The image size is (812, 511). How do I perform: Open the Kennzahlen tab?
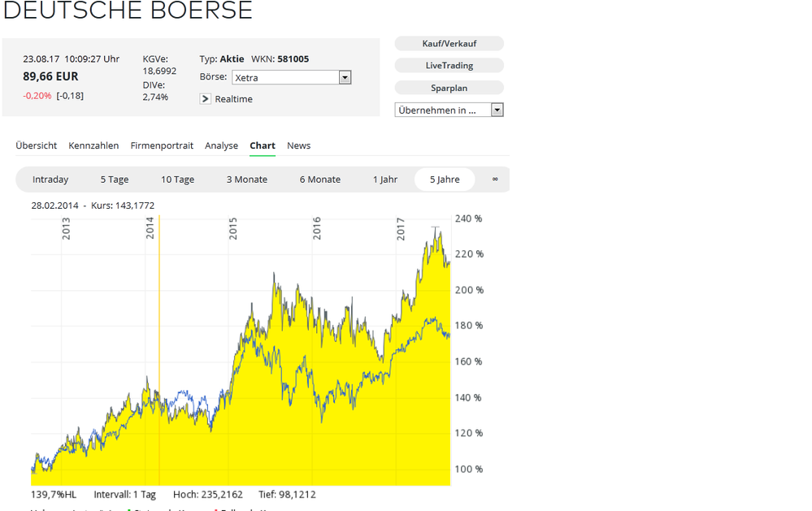[93, 145]
